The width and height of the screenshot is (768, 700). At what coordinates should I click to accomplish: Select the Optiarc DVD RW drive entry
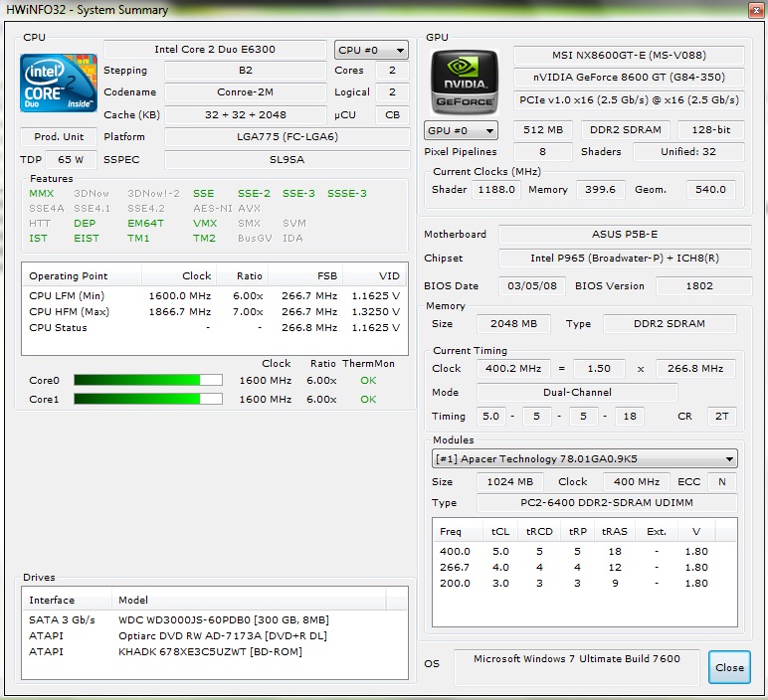pos(214,635)
